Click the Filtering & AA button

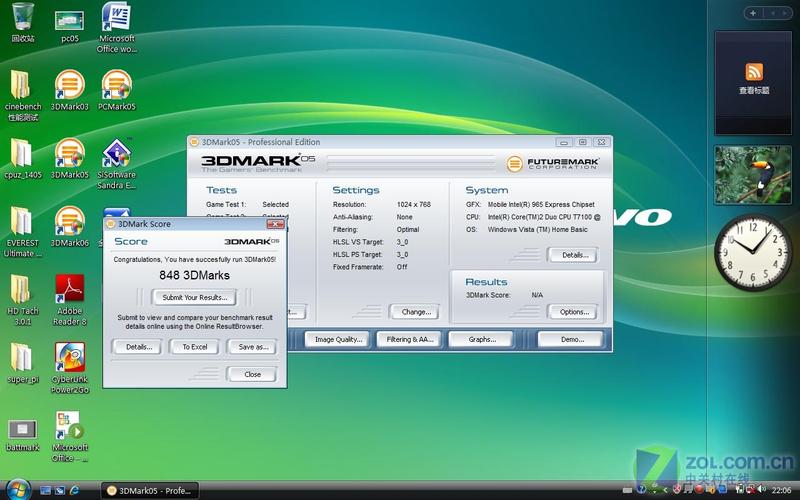point(409,339)
